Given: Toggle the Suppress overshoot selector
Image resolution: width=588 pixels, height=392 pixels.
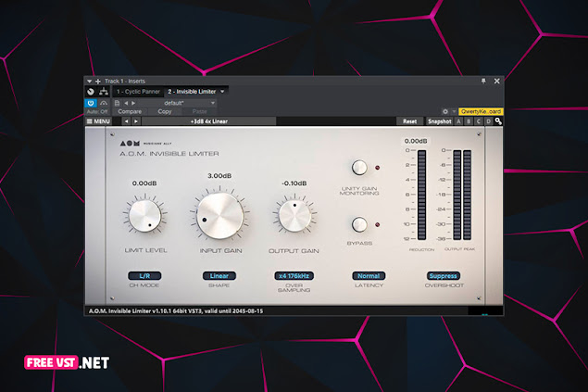Looking at the screenshot, I should coord(443,276).
